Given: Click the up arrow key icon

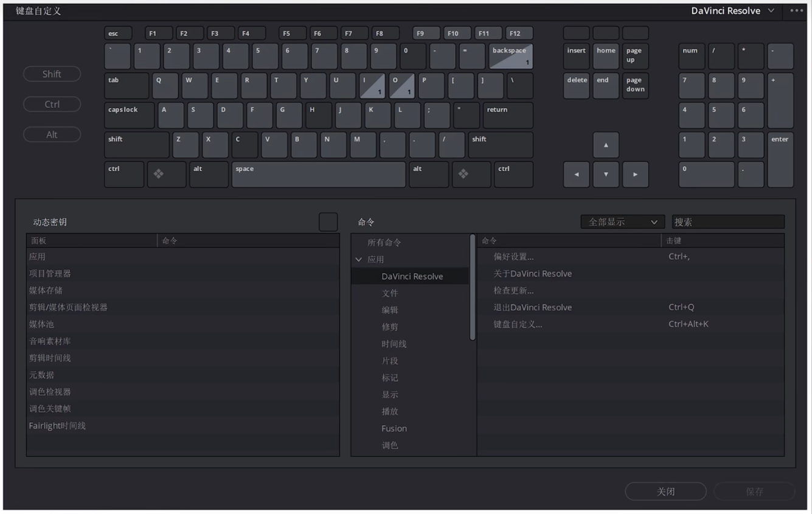Looking at the screenshot, I should point(606,145).
